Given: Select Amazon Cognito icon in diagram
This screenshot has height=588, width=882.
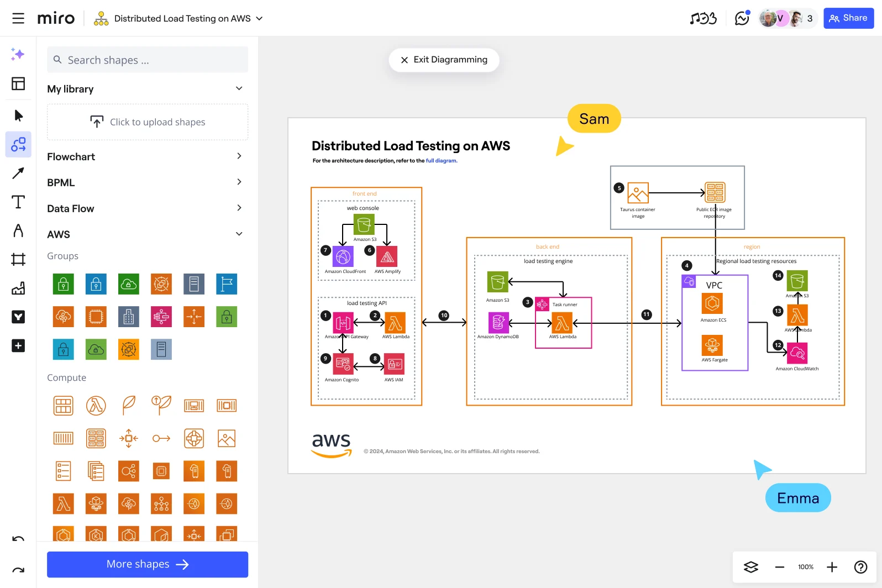Looking at the screenshot, I should tap(343, 365).
